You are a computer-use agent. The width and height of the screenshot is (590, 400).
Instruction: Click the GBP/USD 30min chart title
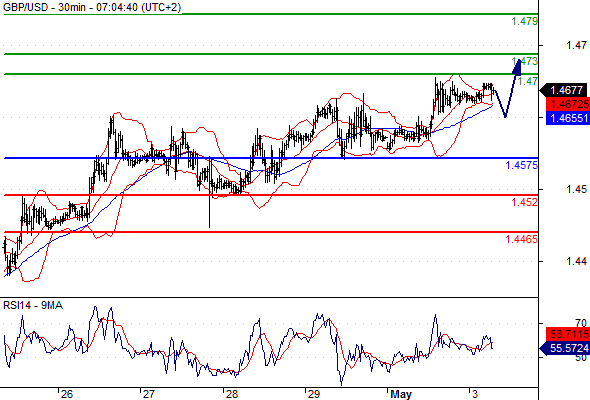[92, 7]
